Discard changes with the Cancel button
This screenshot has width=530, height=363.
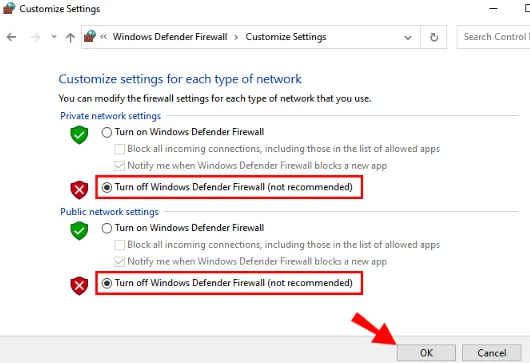coord(492,353)
